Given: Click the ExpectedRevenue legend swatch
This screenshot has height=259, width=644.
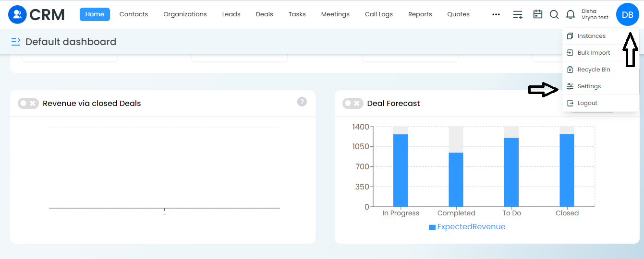Looking at the screenshot, I should [432, 227].
